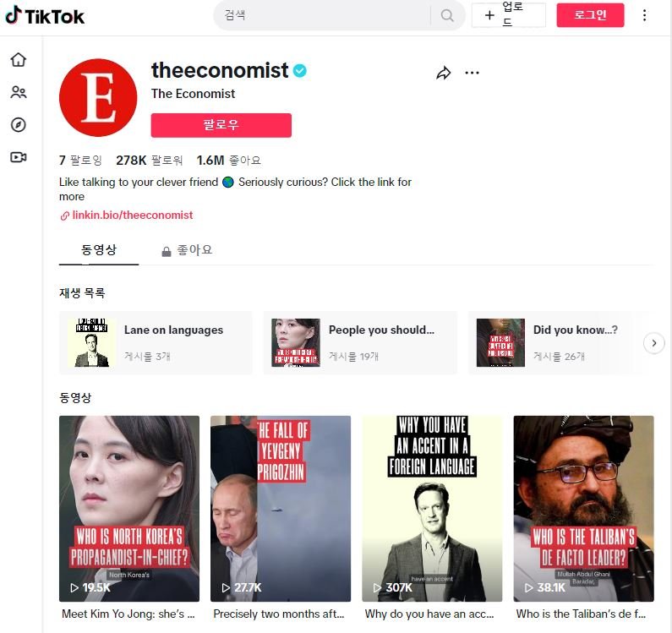The image size is (672, 633).
Task: Open the Lane on languages playlist
Action: pyautogui.click(x=156, y=342)
